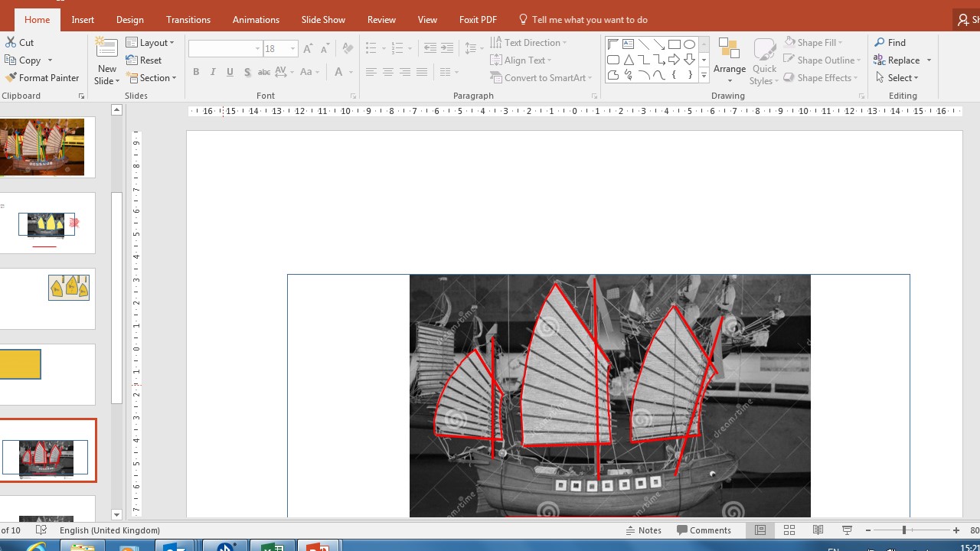Increase font size with the A-up icon
This screenshot has width=980, height=551.
[308, 48]
